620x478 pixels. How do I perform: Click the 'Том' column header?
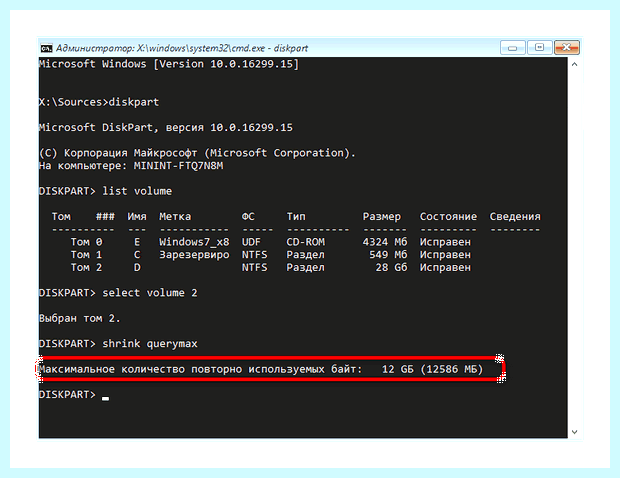coord(61,217)
